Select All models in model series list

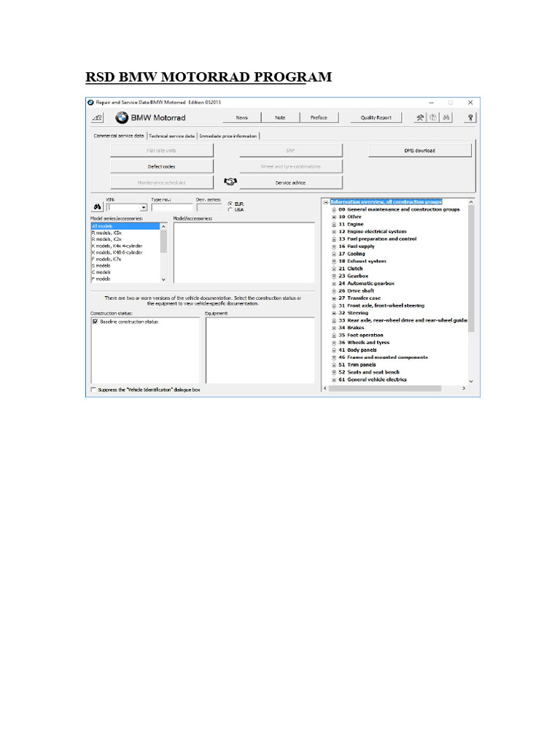coord(125,226)
